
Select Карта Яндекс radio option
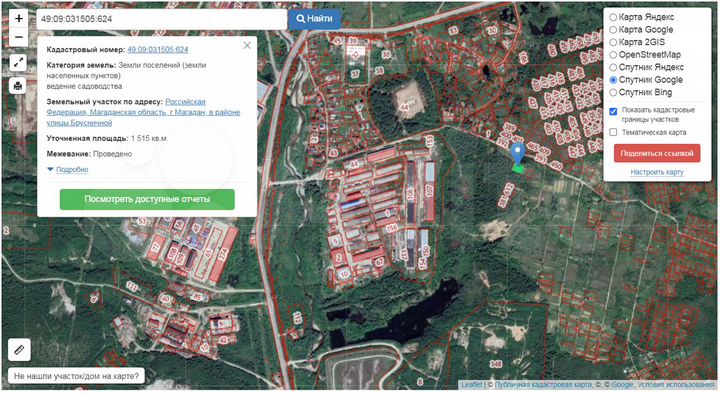point(613,17)
